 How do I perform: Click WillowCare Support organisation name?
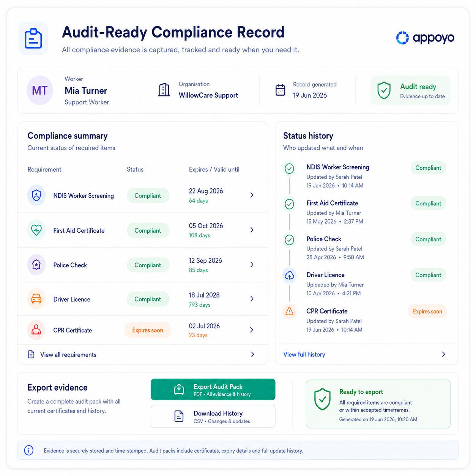[208, 95]
